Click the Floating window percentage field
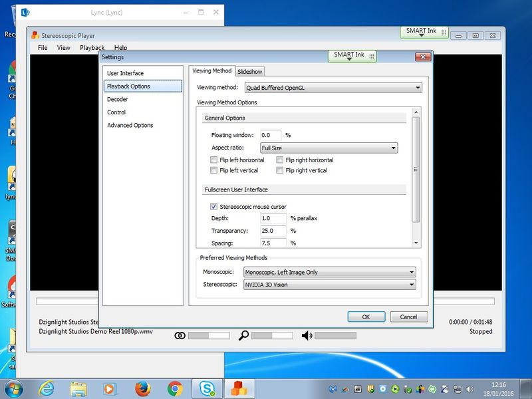 coord(271,135)
